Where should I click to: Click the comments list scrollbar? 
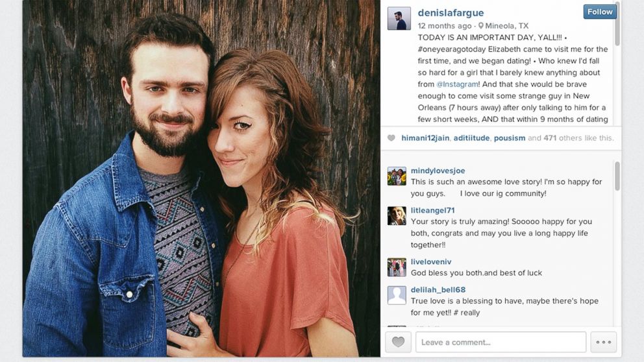pyautogui.click(x=617, y=176)
